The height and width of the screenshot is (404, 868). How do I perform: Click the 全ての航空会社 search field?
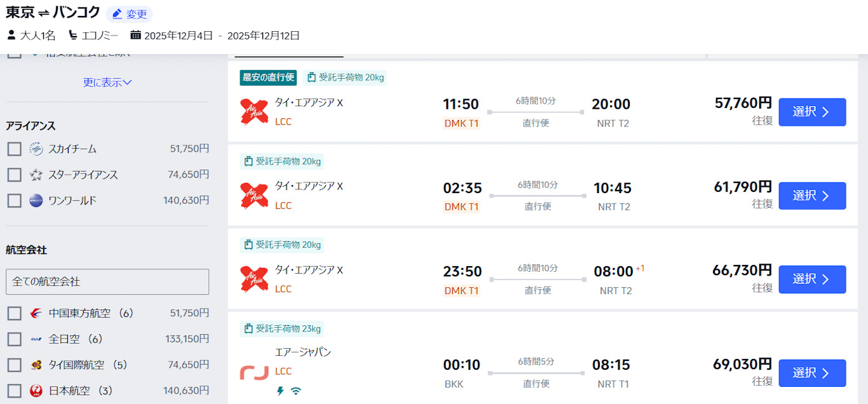coord(107,281)
